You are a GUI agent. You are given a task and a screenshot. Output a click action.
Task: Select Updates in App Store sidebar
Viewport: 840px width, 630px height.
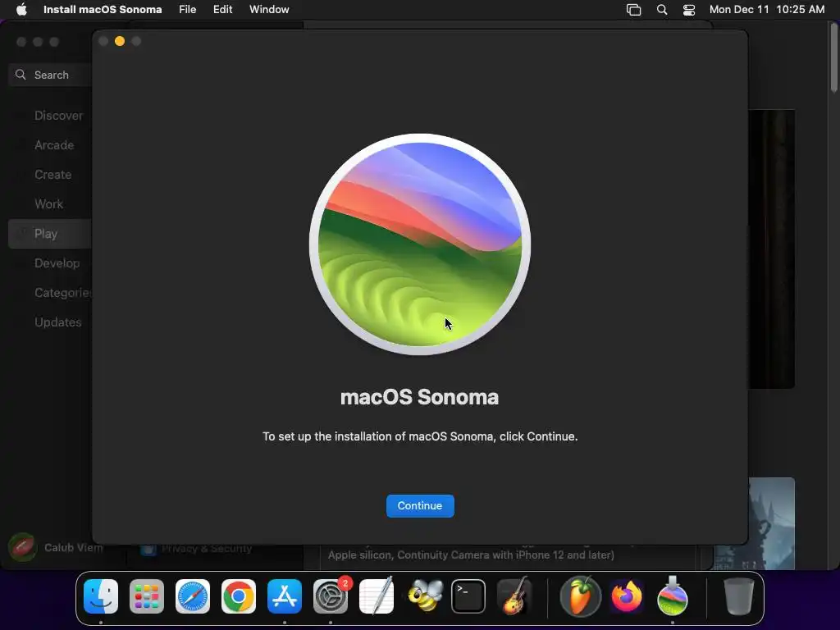[x=58, y=322]
